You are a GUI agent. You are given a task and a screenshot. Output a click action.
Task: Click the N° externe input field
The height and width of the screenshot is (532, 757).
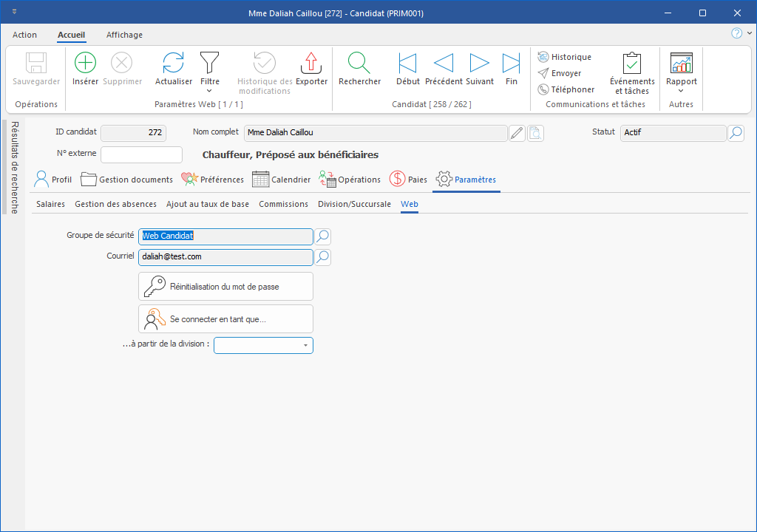[x=141, y=154]
